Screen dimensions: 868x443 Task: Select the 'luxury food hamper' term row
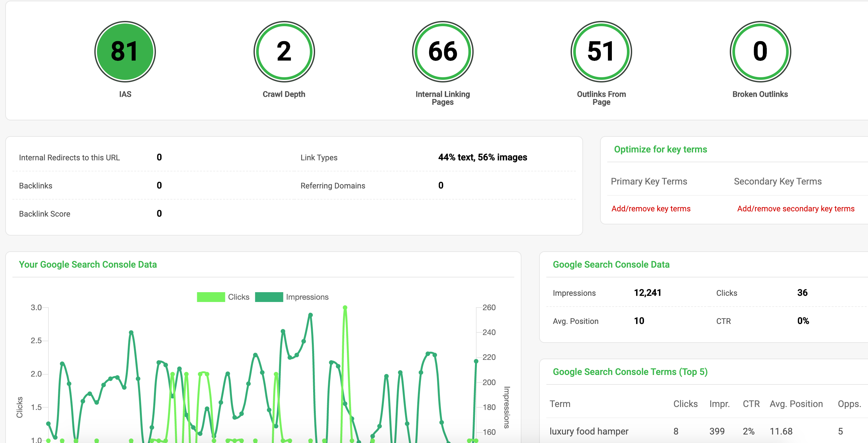coord(707,431)
